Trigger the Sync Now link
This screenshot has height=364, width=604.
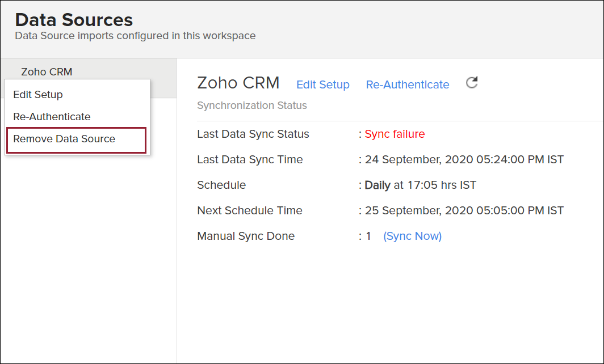(413, 236)
